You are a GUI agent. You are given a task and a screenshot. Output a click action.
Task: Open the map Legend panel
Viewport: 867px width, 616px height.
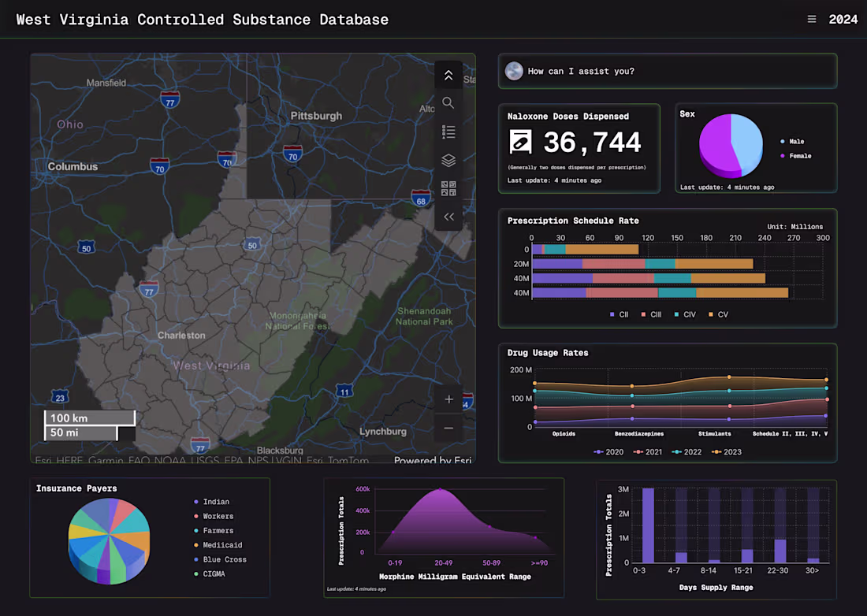click(x=448, y=132)
